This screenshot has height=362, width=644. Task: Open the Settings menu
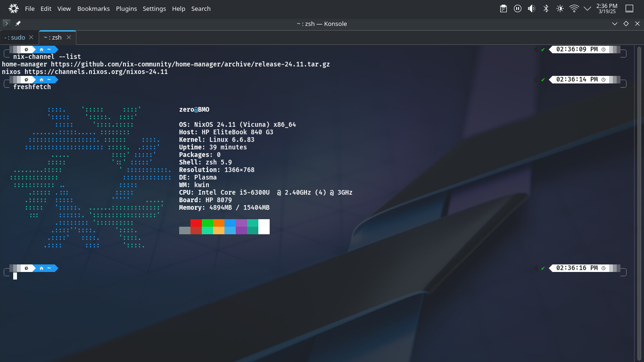click(154, 8)
